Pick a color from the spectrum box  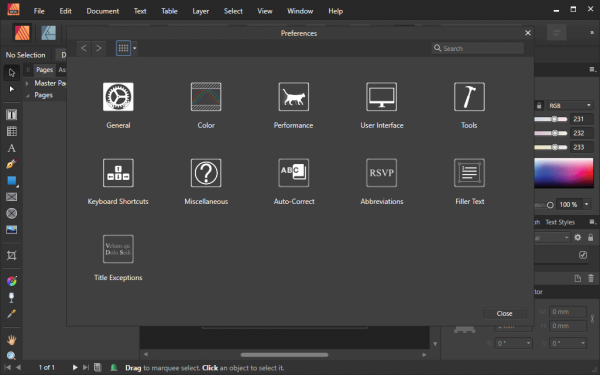[x=564, y=173]
